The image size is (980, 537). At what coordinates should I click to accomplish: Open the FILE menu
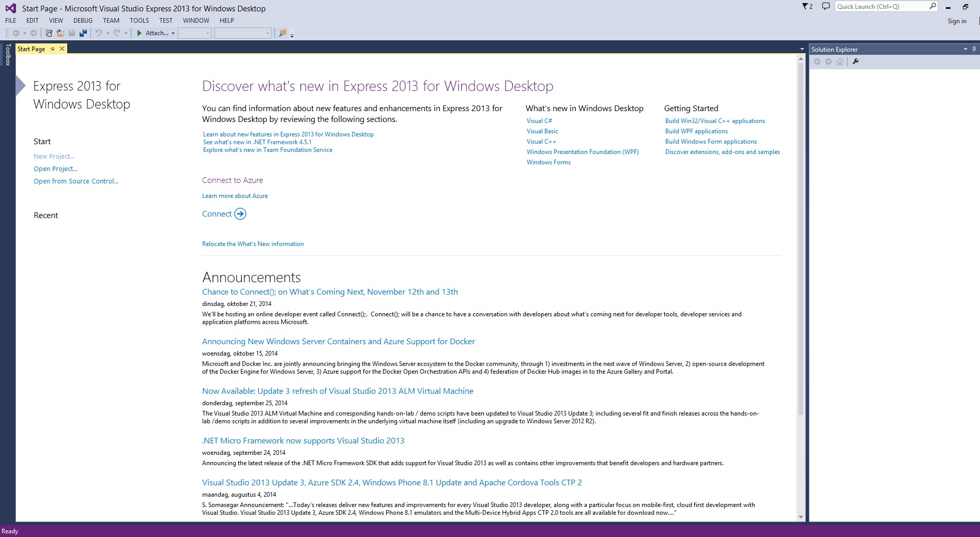point(11,21)
